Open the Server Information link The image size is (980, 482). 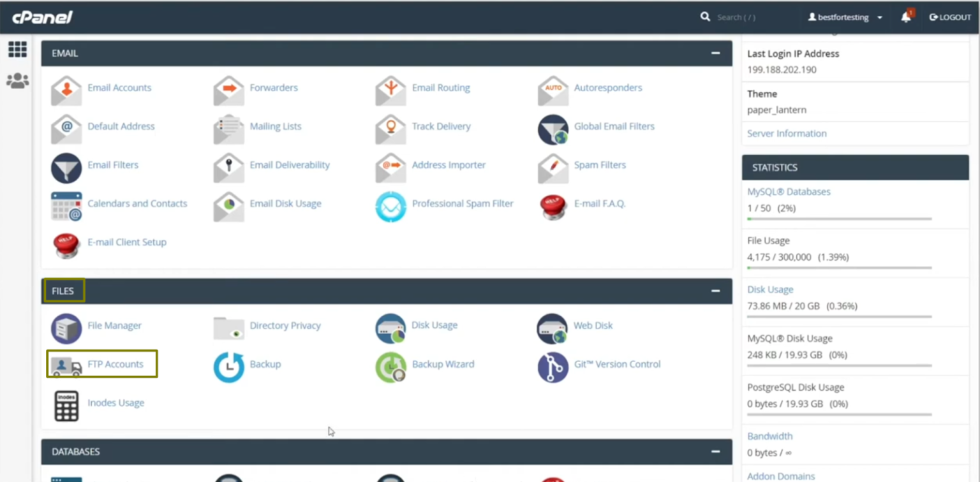tap(787, 133)
